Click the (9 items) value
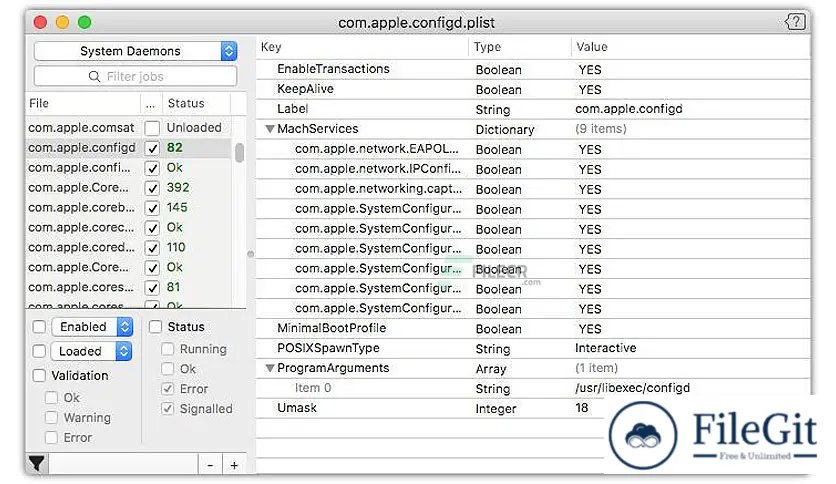836x484 pixels. [601, 129]
